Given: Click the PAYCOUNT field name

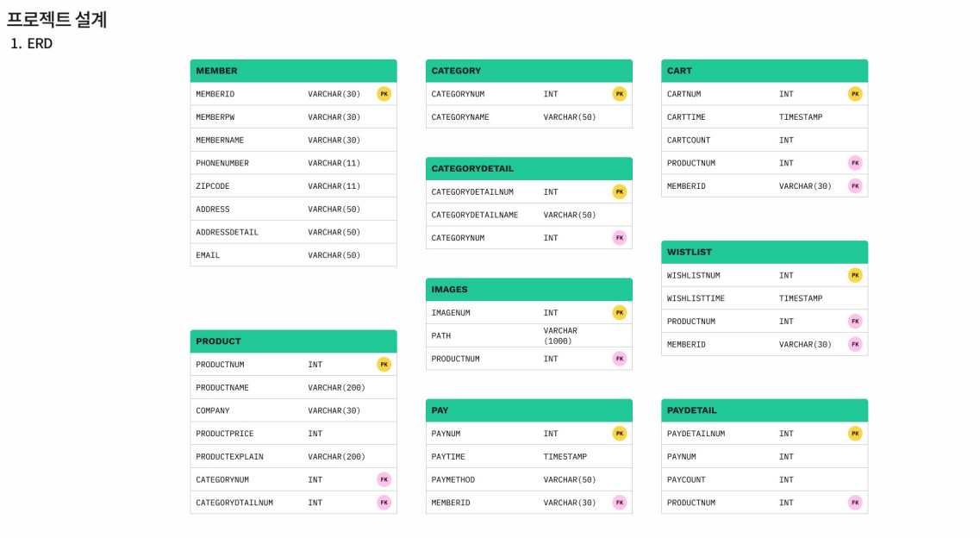Looking at the screenshot, I should tap(686, 480).
